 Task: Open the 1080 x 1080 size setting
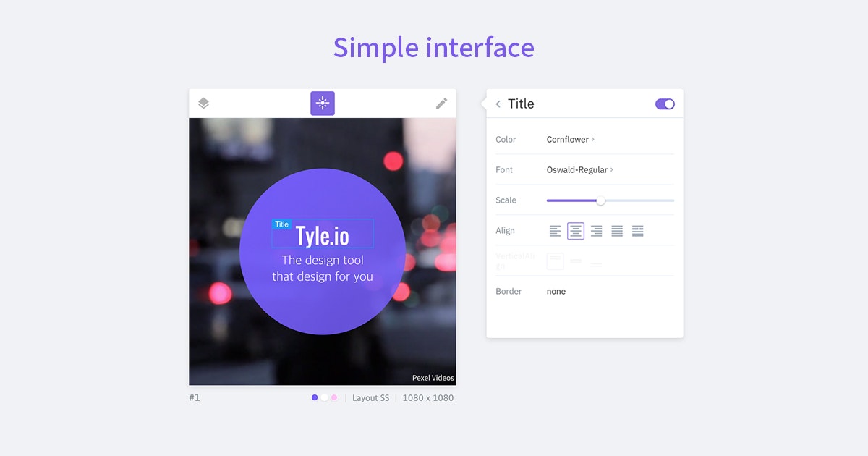pos(428,397)
